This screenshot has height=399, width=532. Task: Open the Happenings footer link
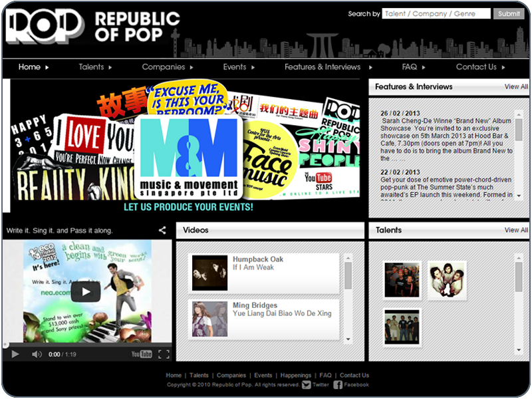[x=296, y=375]
